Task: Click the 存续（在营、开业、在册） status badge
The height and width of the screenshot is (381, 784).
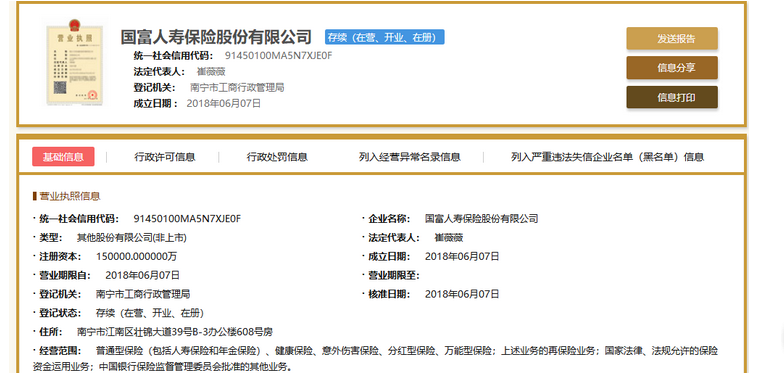Action: click(384, 37)
